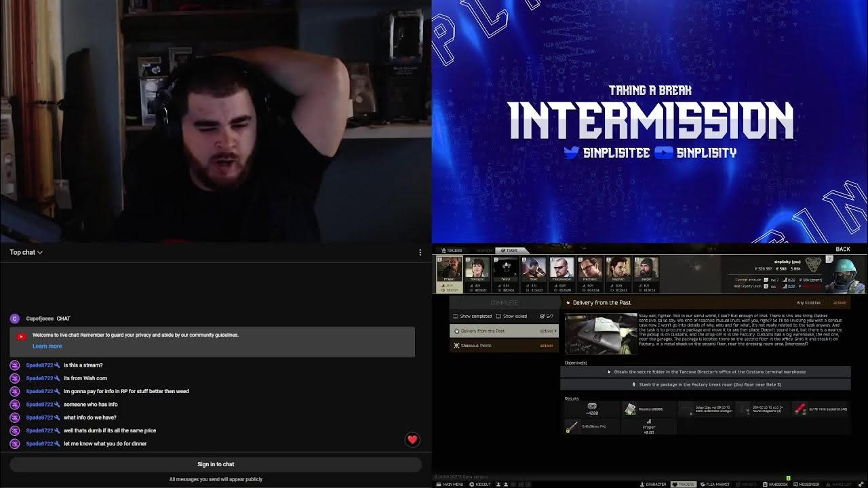Open Main Menu in the game bar
Viewport: 868px width, 488px height.
point(450,484)
